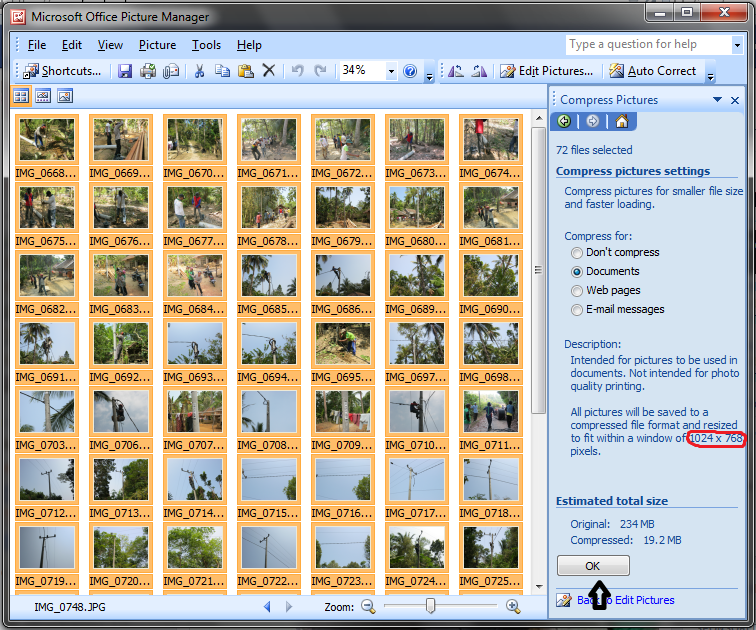Click the Copy icon in the toolbar
Image resolution: width=756 pixels, height=630 pixels.
pos(222,71)
